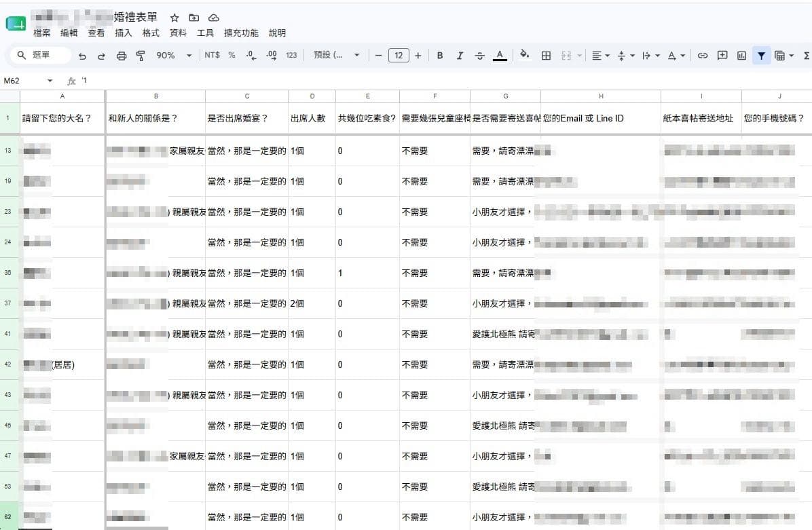Toggle italic formatting
The width and height of the screenshot is (812, 530).
pyautogui.click(x=460, y=56)
